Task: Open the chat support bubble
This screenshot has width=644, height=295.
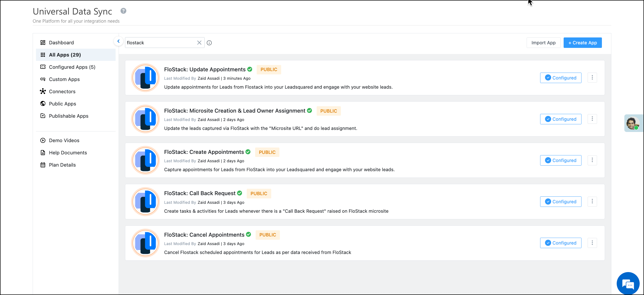Action: click(628, 283)
